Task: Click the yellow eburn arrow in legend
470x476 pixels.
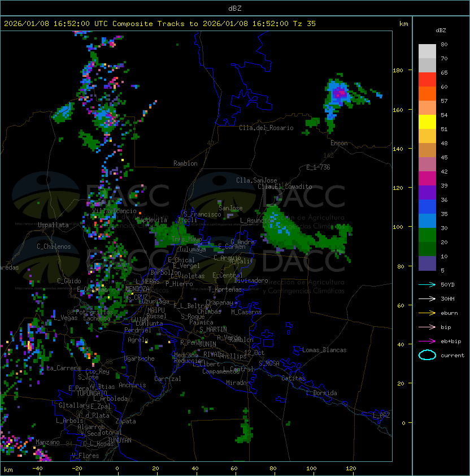Action: 427,313
